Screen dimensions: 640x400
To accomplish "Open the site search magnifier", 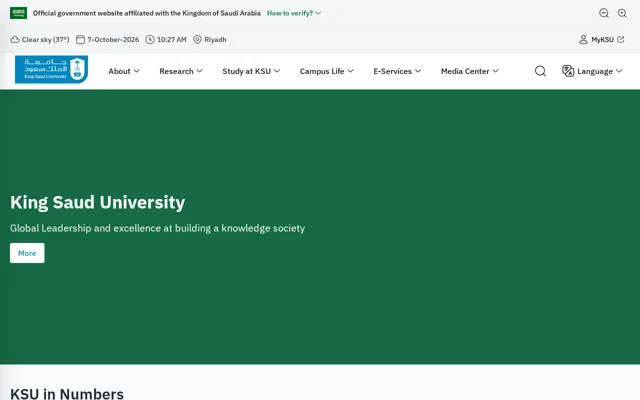I will point(540,71).
